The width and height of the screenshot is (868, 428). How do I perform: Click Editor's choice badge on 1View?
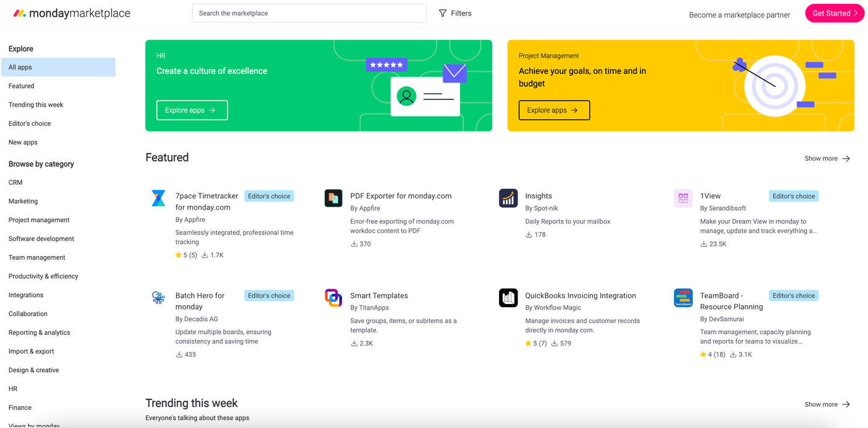point(794,196)
